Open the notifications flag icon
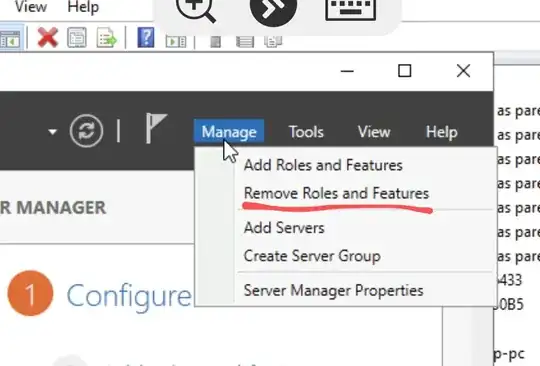540x366 pixels. 156,128
